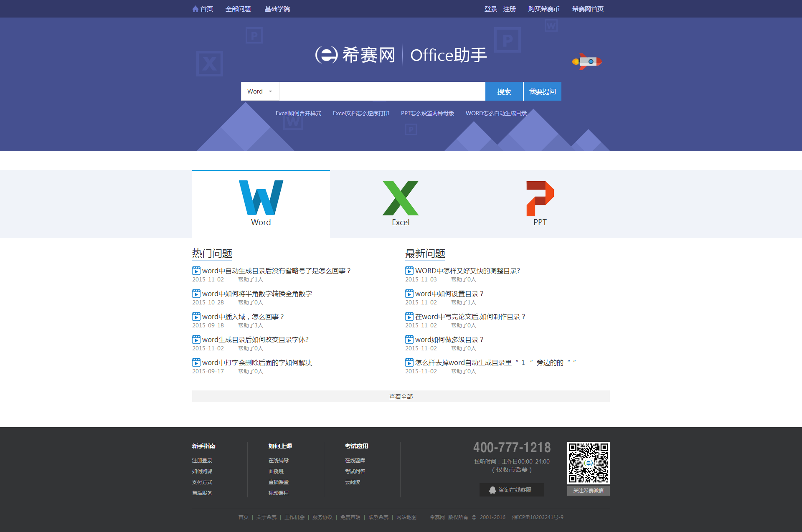Open suggestion Excel如何合并样式
Screen dimensions: 802x532
[x=298, y=113]
